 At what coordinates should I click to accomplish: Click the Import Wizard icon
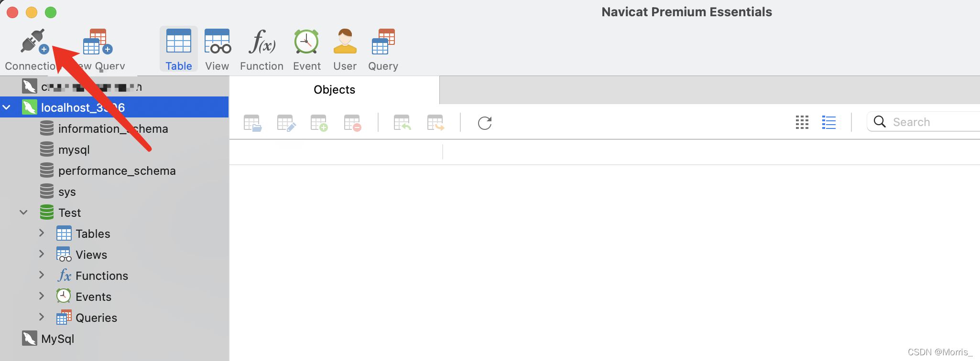coord(402,123)
